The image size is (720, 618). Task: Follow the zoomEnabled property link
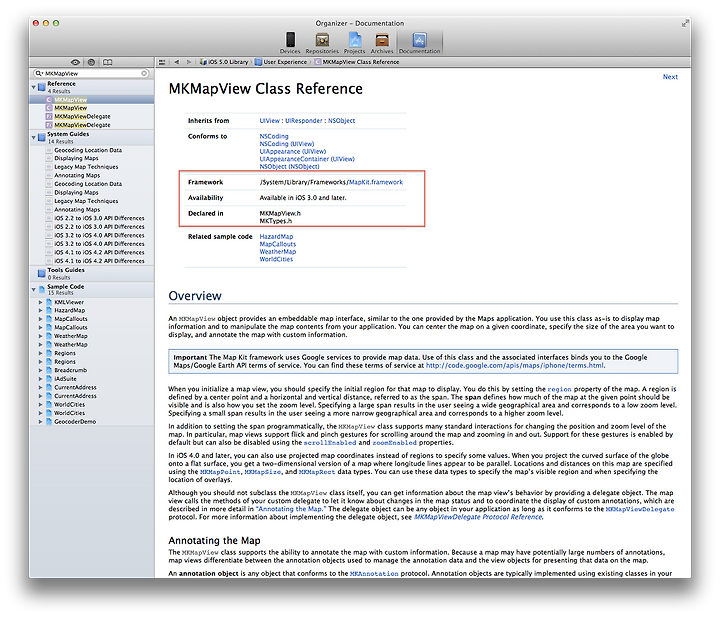tap(394, 443)
